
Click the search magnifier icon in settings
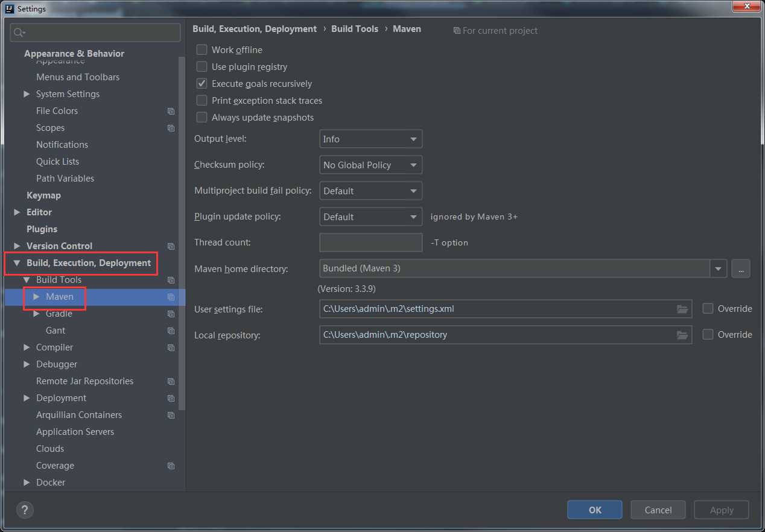(19, 33)
